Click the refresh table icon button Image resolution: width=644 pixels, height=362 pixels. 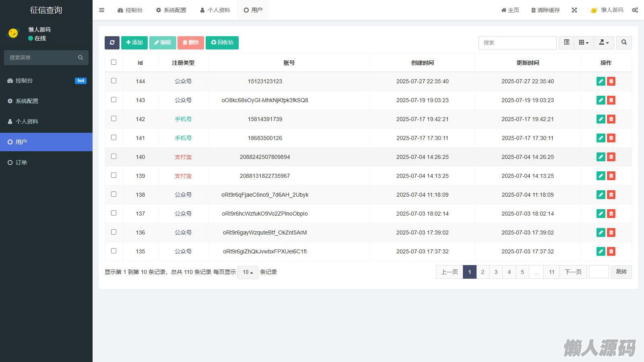[112, 43]
